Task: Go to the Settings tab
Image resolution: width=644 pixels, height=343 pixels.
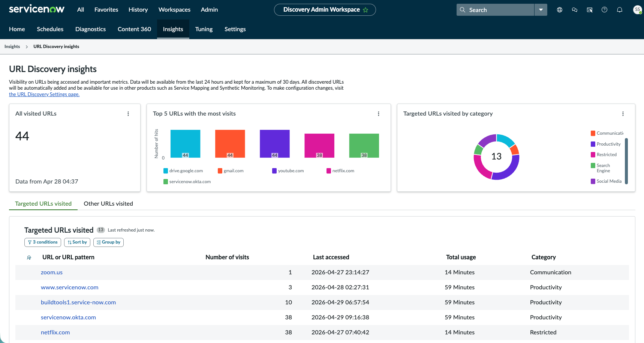Action: [x=235, y=29]
